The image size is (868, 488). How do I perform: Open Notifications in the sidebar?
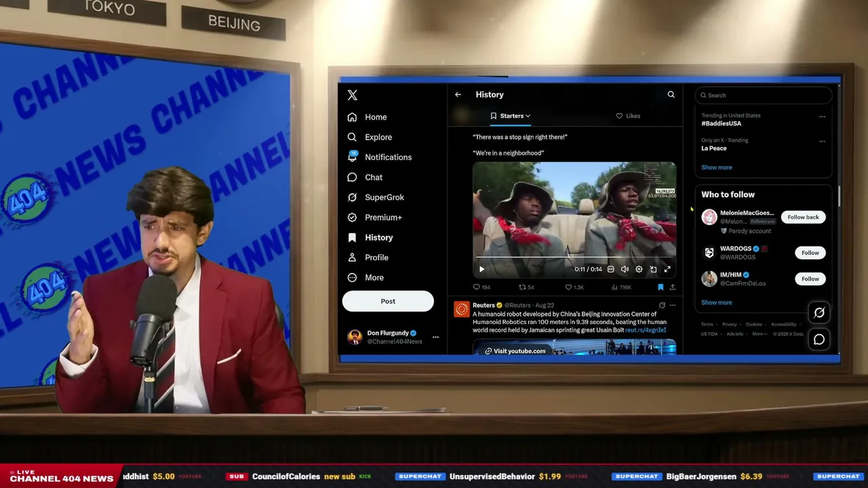pyautogui.click(x=379, y=157)
